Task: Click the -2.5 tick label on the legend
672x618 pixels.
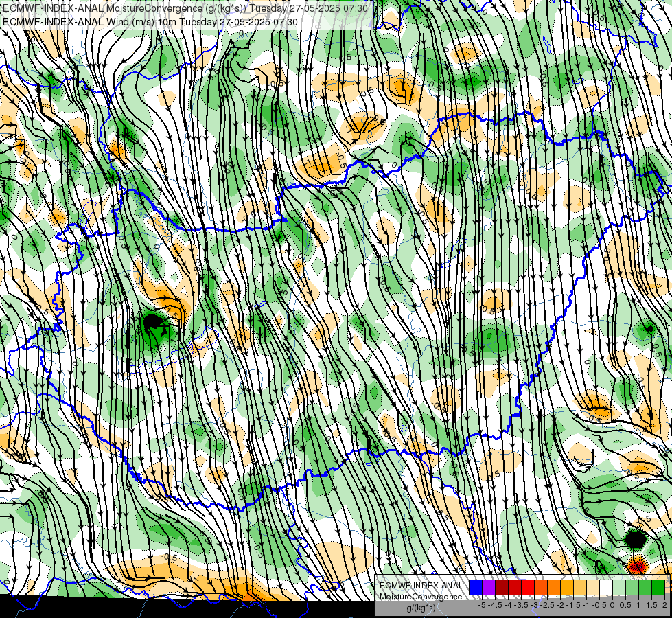Action: click(548, 605)
